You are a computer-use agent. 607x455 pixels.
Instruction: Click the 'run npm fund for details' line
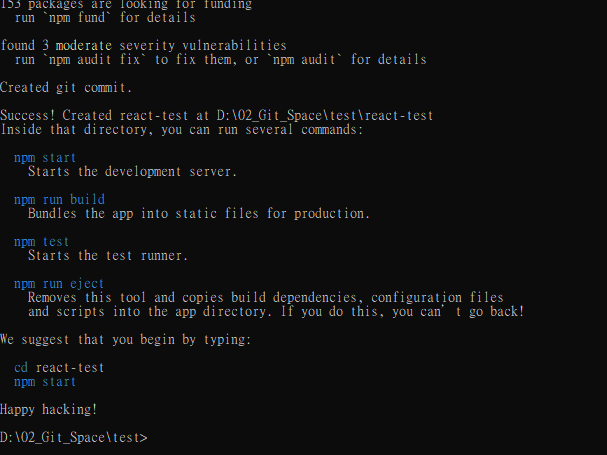tap(105, 18)
